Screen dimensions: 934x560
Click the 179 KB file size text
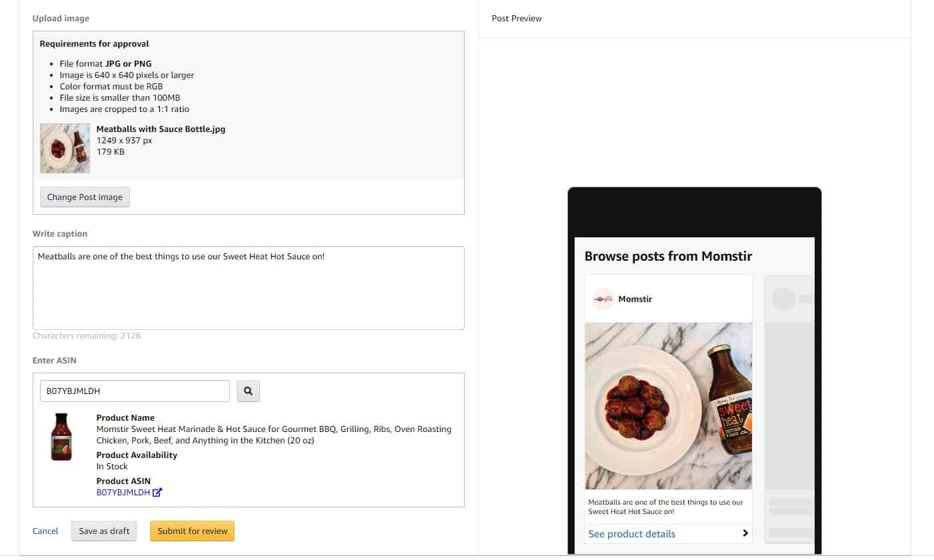pos(111,152)
